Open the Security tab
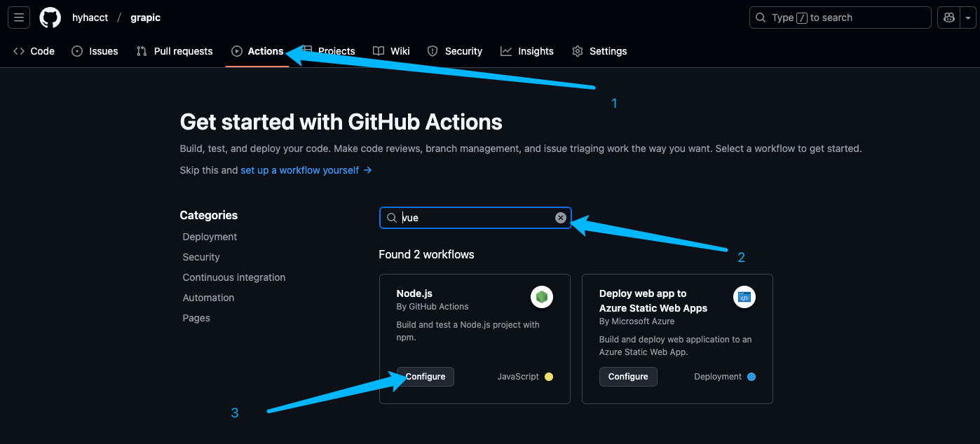Image resolution: width=980 pixels, height=444 pixels. (455, 51)
